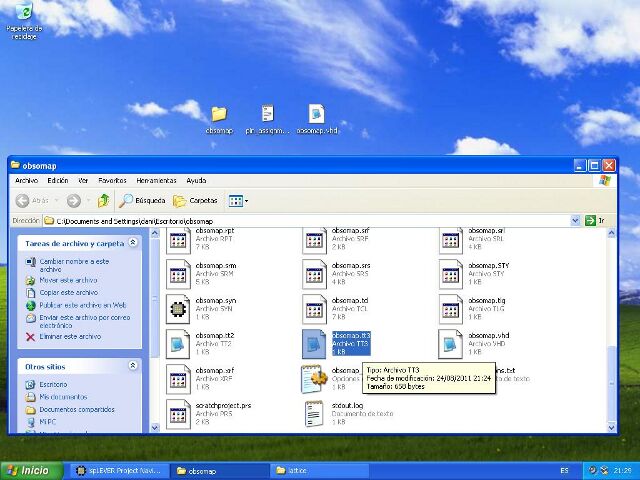Open the address bar dropdown arrow
This screenshot has width=640, height=480.
(x=575, y=221)
